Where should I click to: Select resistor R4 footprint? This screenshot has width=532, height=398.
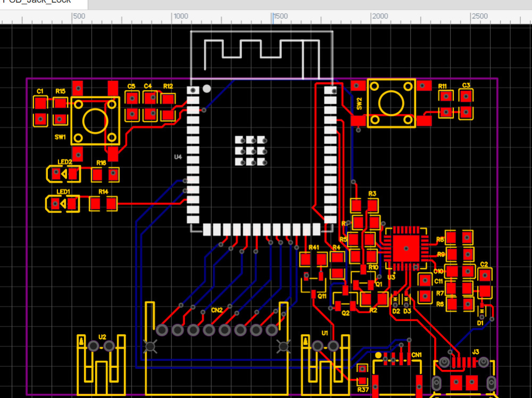point(337,265)
